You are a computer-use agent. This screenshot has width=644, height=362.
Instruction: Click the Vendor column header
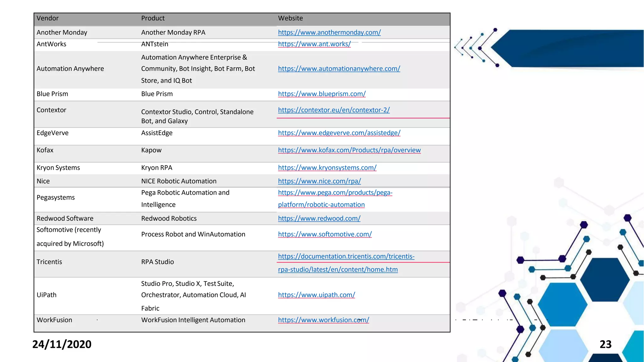point(47,18)
